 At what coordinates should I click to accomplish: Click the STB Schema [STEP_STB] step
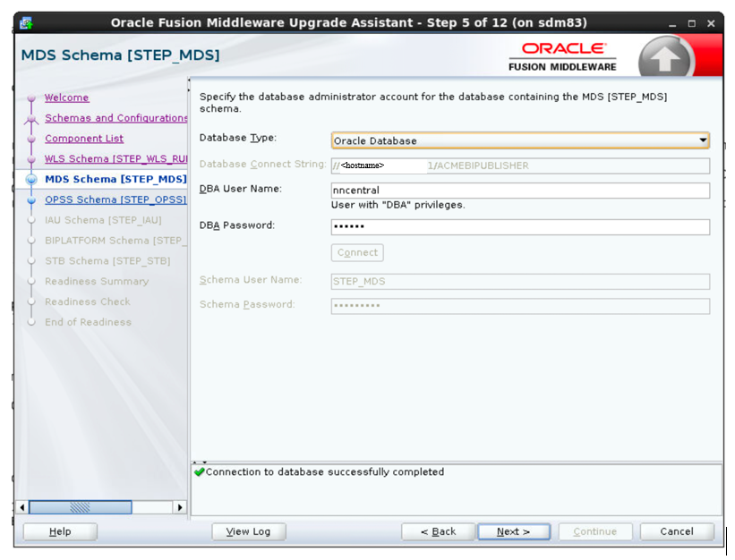click(x=107, y=261)
